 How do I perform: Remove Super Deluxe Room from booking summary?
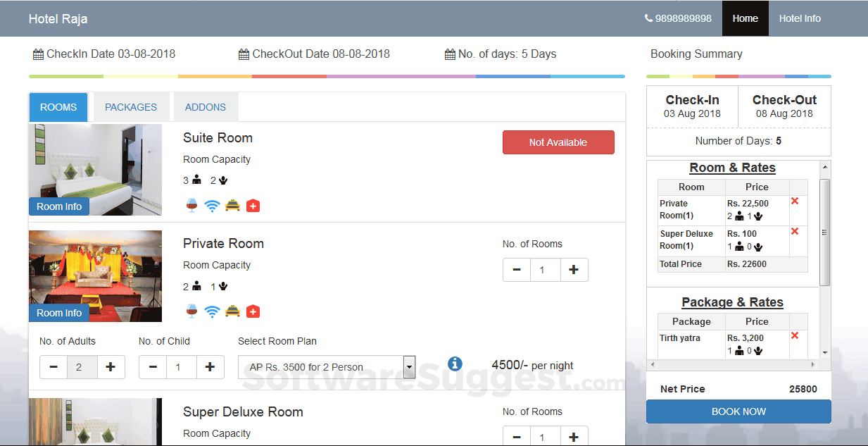tap(795, 232)
